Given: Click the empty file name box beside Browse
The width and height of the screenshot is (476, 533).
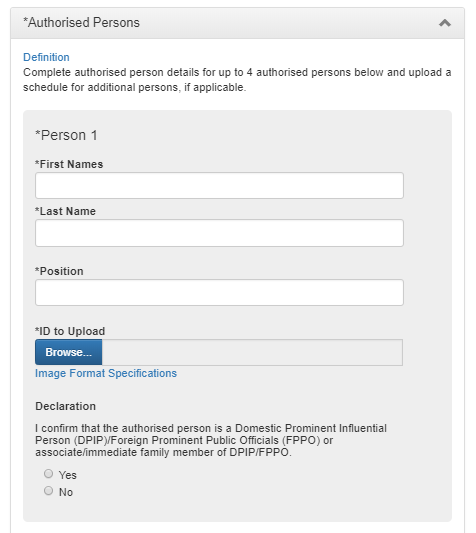Looking at the screenshot, I should 252,352.
